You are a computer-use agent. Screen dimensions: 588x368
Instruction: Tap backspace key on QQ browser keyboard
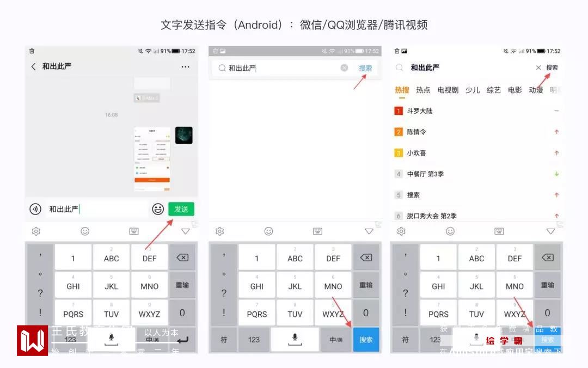(366, 257)
